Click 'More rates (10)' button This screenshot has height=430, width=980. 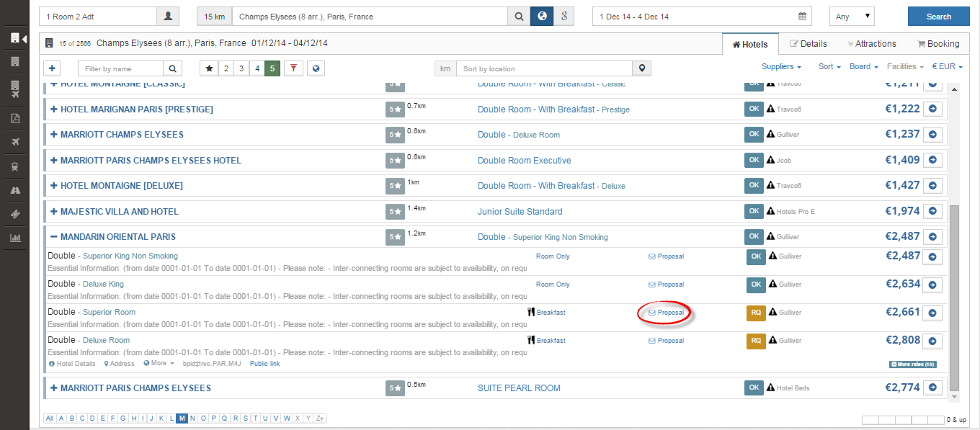point(913,364)
